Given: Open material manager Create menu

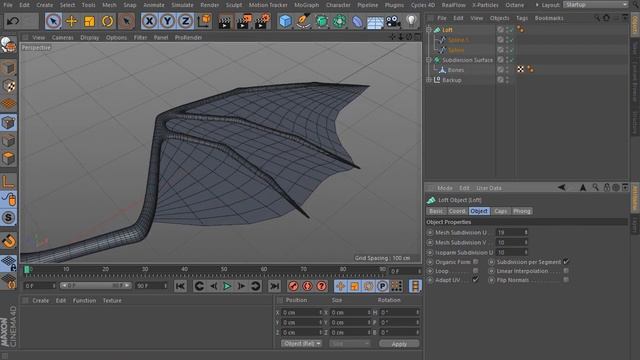Looking at the screenshot, I should 40,300.
